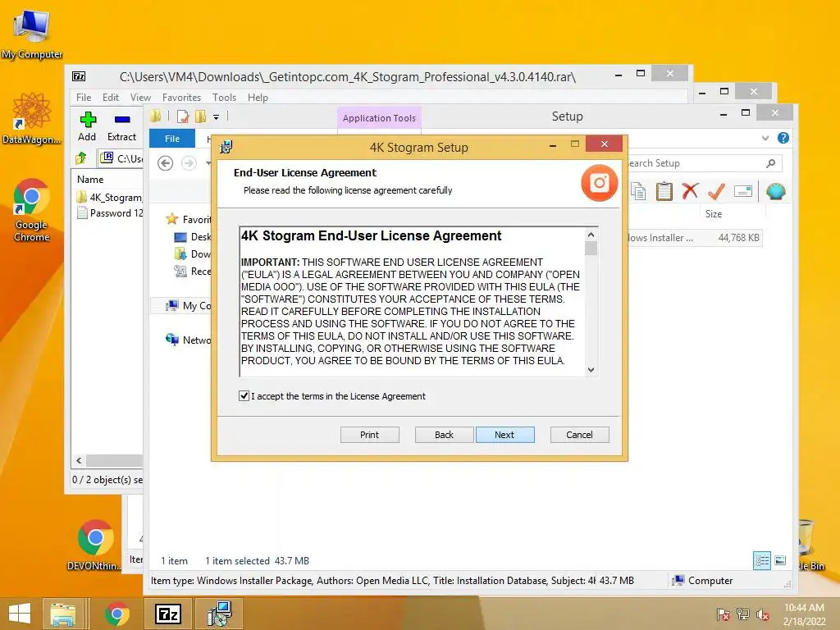Go up one folder in 7-Zip
The width and height of the screenshot is (840, 630).
tap(81, 158)
